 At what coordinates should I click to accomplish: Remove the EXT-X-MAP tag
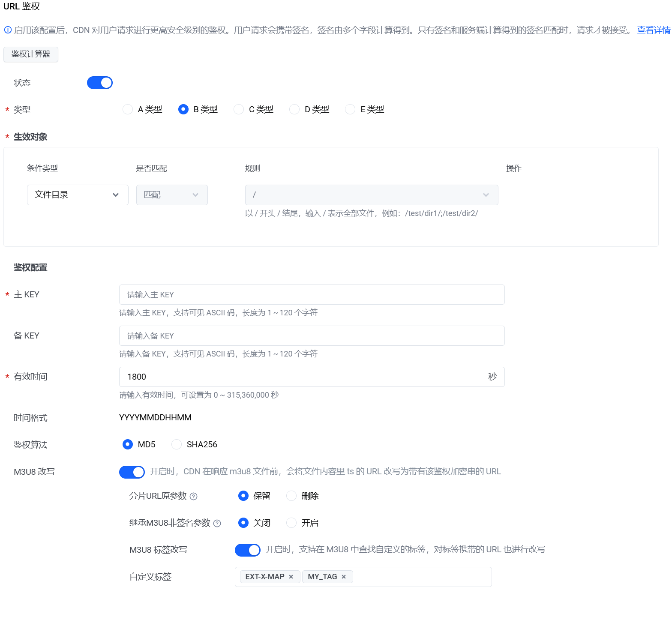(291, 577)
